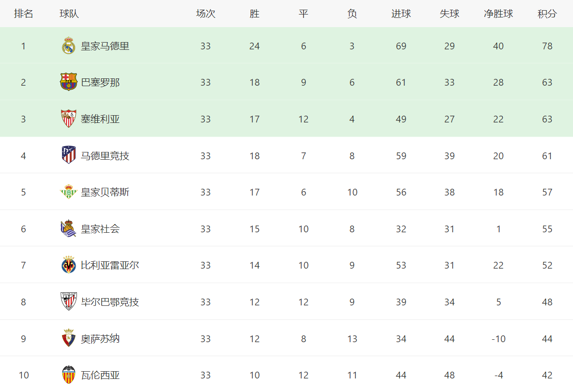This screenshot has height=392, width=573.
Task: Open team link 皇家马德里
Action: 105,46
